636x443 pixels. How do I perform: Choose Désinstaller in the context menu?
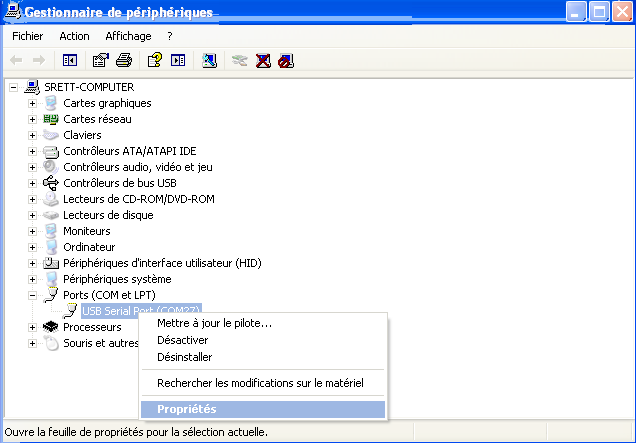263,357
